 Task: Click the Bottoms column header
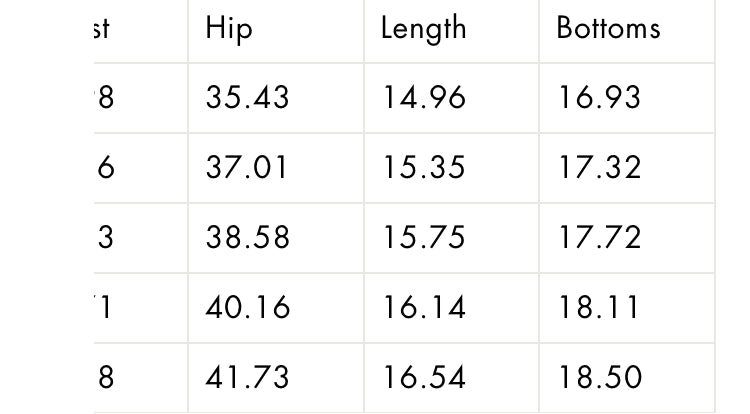click(x=608, y=28)
